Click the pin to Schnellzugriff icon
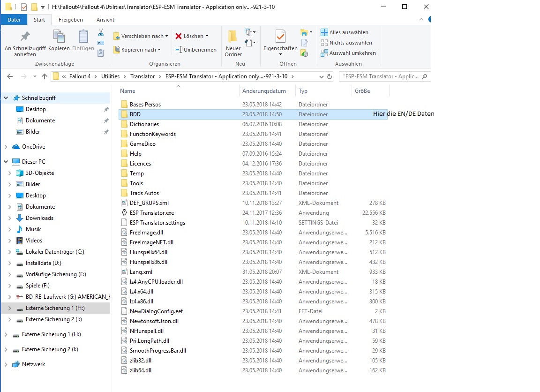This screenshot has width=540, height=392. pos(25,37)
